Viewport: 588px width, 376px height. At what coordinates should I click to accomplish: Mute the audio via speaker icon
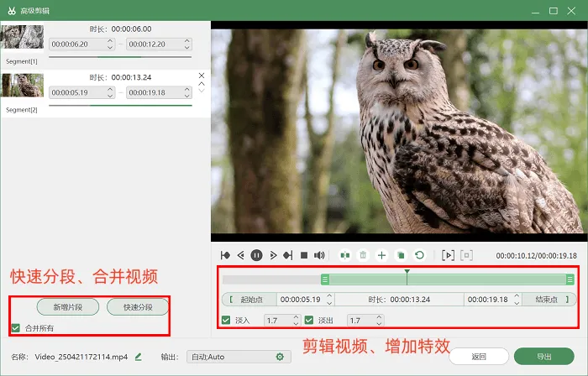(x=319, y=255)
